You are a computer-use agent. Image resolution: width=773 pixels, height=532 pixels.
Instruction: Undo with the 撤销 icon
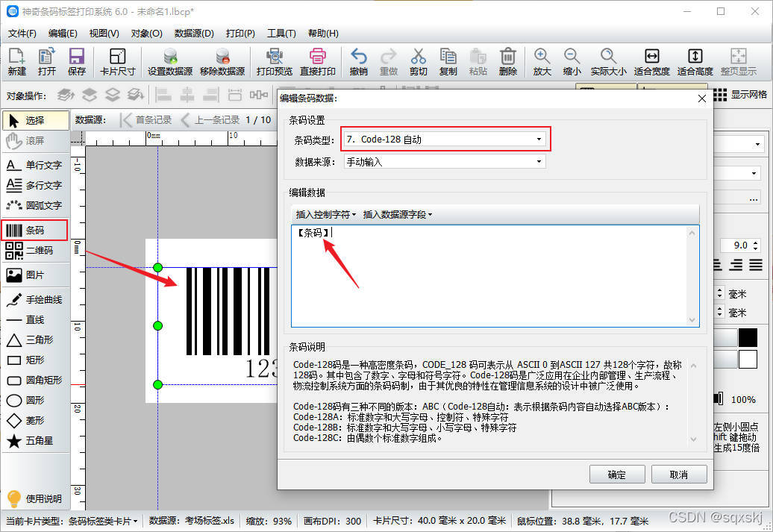[358, 62]
